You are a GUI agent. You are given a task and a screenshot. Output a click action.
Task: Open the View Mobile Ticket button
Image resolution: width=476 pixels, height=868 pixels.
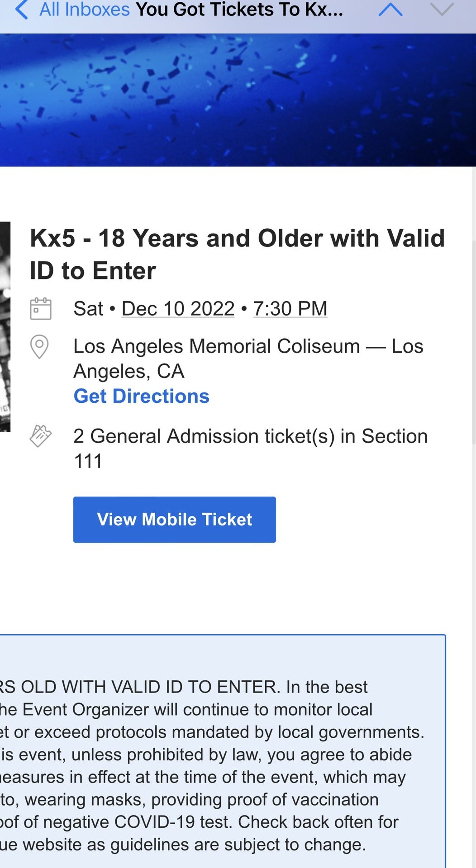pos(175,519)
